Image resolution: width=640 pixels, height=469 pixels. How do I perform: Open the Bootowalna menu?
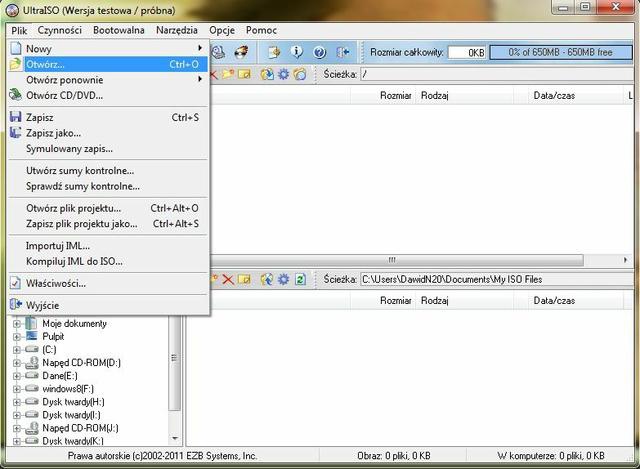pos(118,30)
